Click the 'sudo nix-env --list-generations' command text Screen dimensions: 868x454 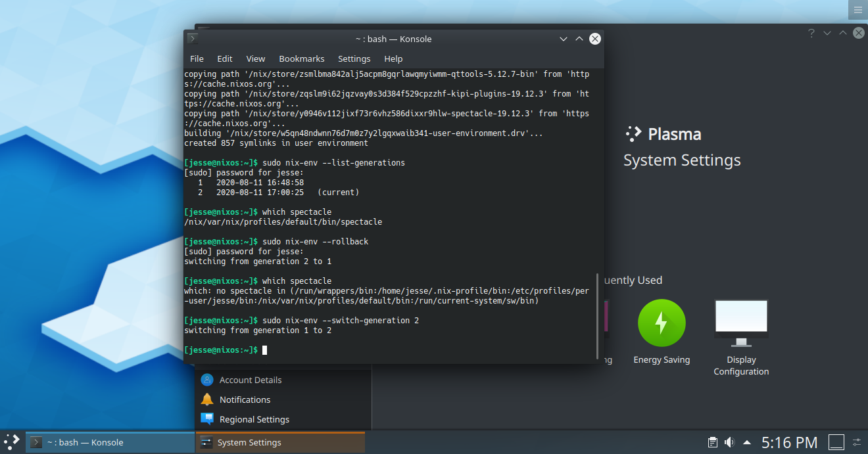point(333,163)
